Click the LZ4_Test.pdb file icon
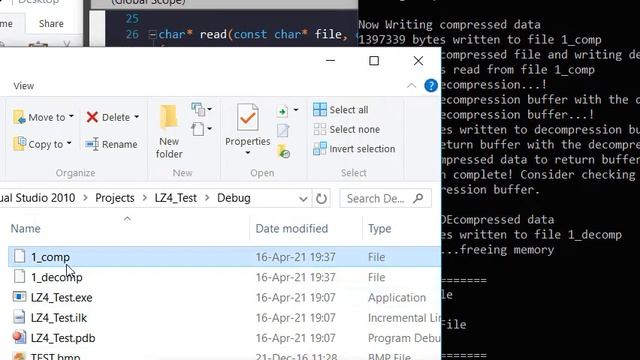 (19, 337)
